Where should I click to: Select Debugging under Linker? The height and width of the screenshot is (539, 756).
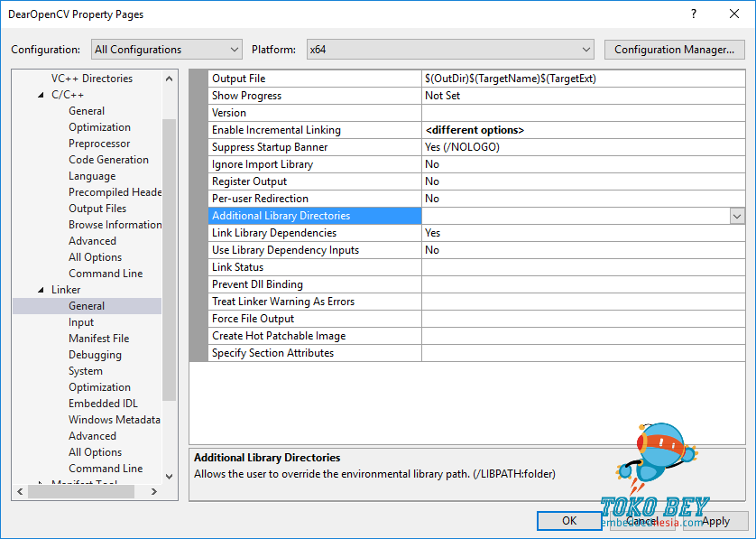[95, 355]
